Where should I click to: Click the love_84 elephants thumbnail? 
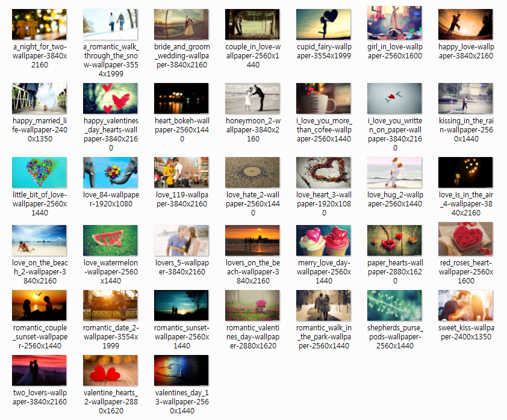click(110, 172)
